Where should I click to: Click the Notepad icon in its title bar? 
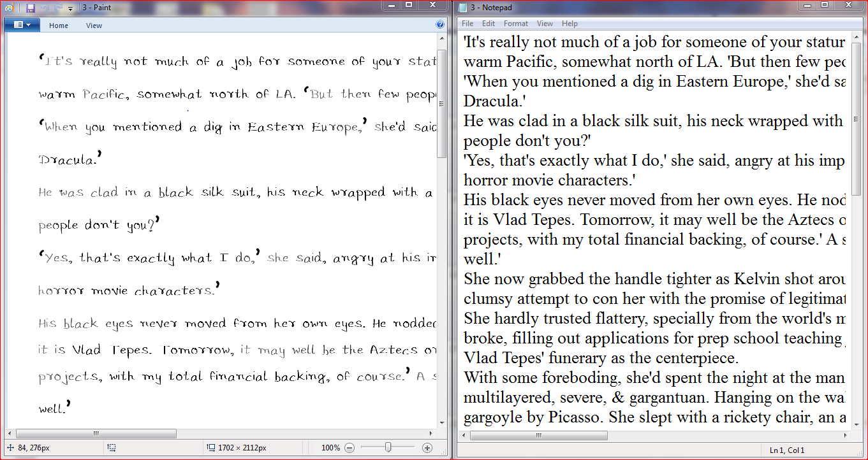463,8
